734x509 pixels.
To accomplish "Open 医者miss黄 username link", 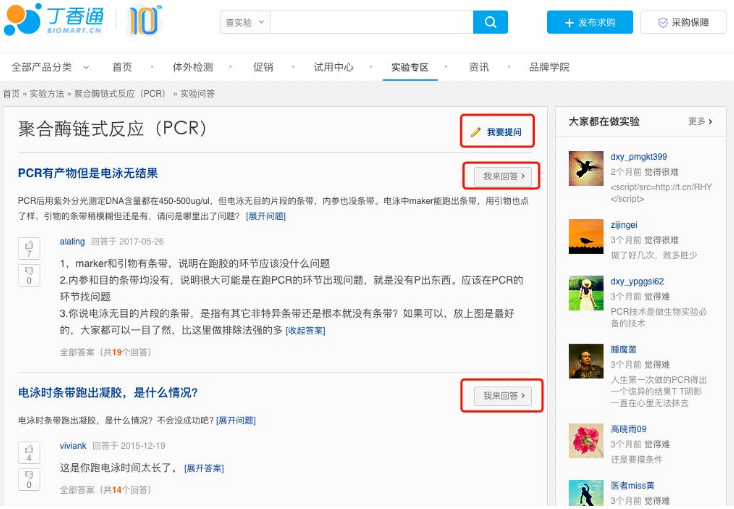I will point(632,486).
